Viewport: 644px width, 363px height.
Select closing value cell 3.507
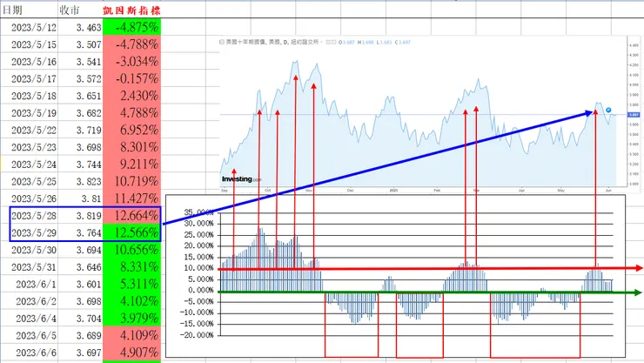[80, 44]
